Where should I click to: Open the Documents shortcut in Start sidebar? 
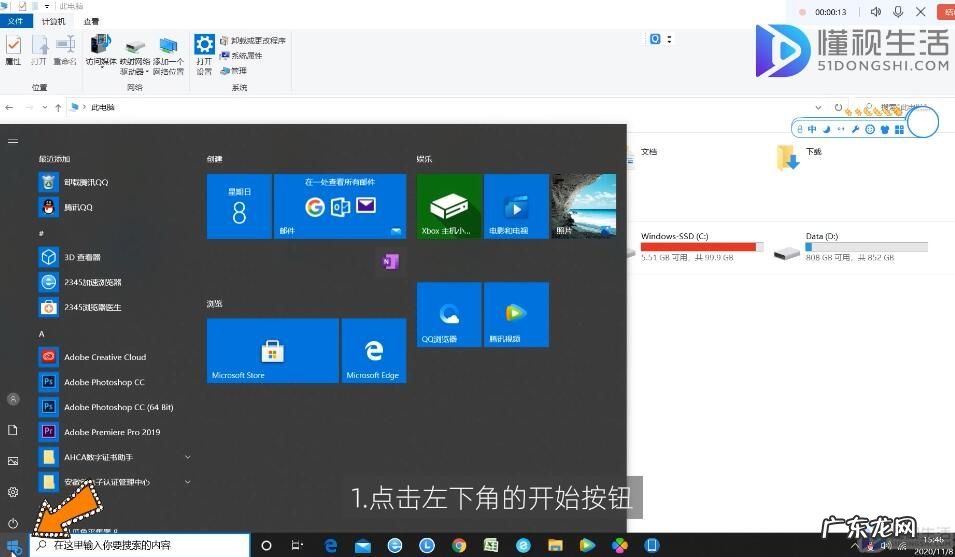13,430
